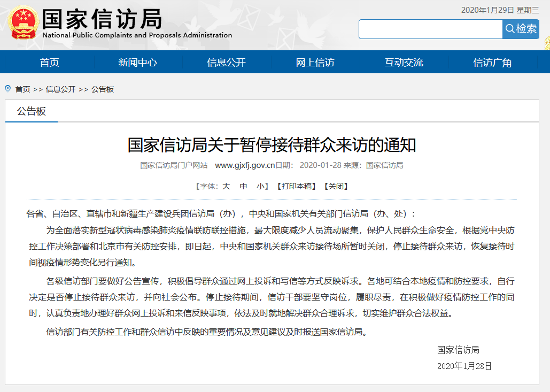Click the header date 2020年1月29日 星期三
This screenshot has height=392, width=550.
pos(500,10)
